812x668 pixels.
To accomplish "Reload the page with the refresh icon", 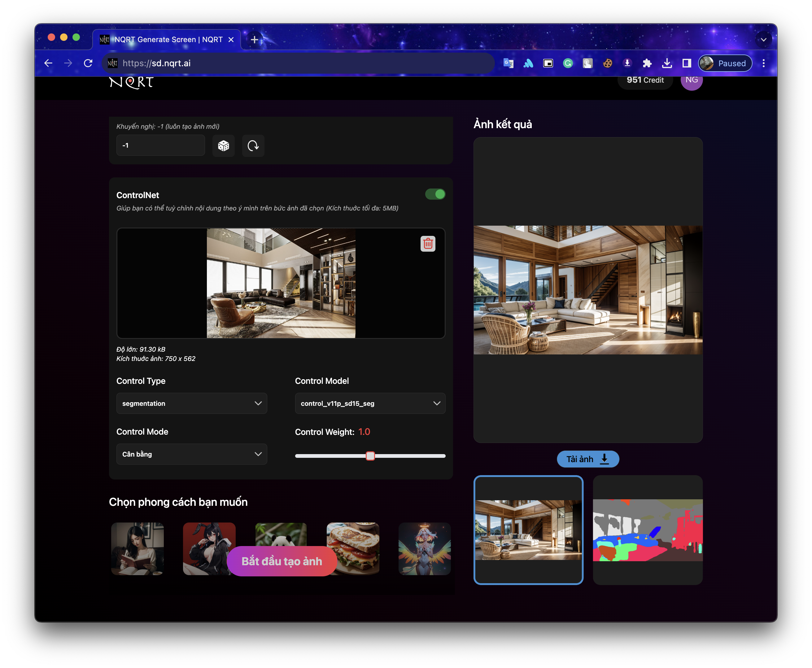I will (88, 63).
